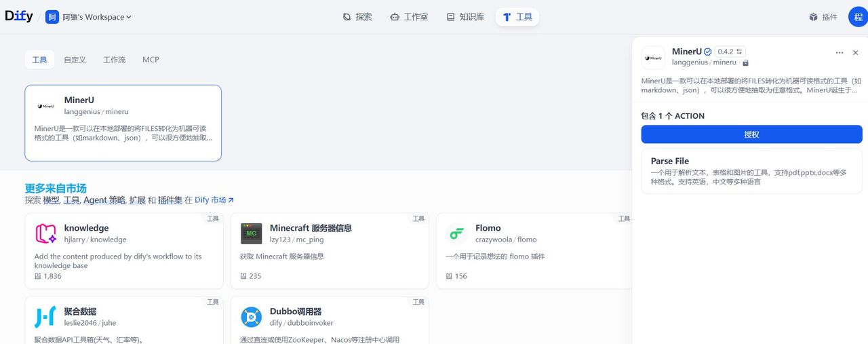Click the user avatar 程
Image resolution: width=868 pixels, height=344 pixels.
(x=858, y=17)
